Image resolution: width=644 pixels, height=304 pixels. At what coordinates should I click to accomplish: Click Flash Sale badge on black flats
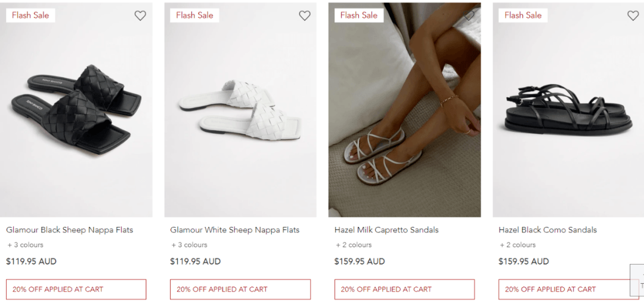[30, 15]
